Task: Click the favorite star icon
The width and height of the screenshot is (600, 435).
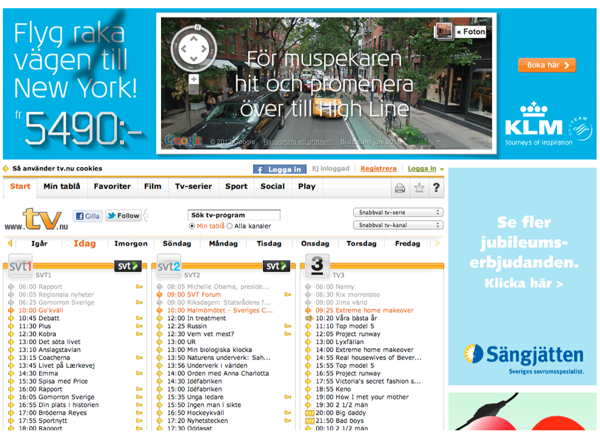Action: (x=419, y=188)
